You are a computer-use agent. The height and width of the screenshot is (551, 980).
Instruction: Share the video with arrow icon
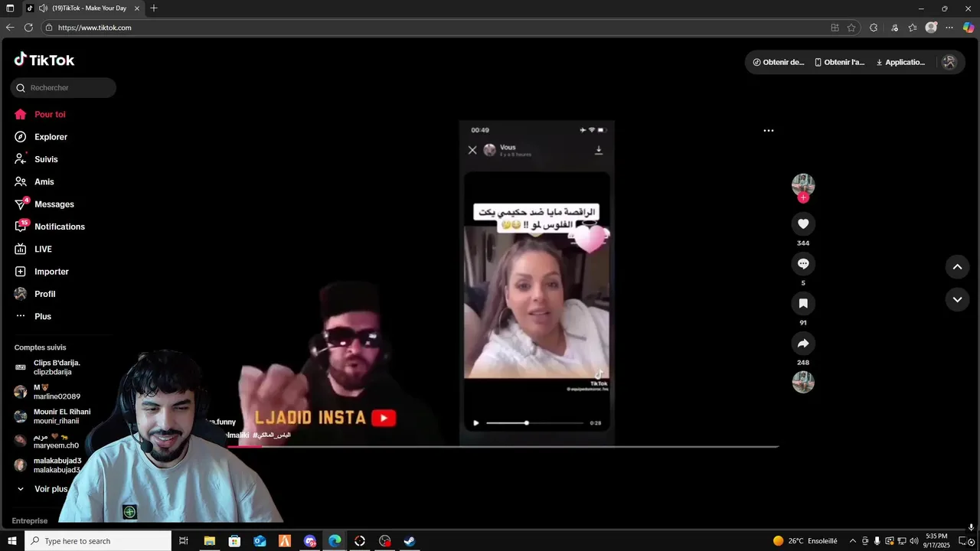803,343
